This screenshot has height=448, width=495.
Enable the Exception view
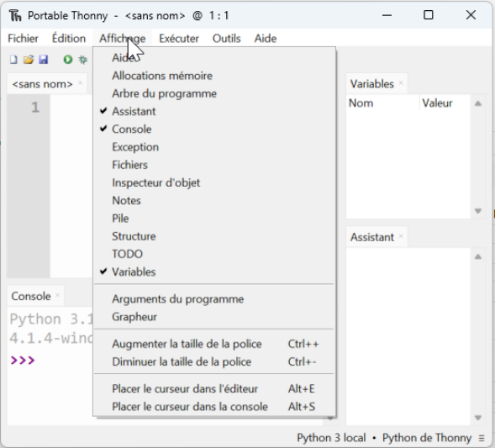coord(214,147)
